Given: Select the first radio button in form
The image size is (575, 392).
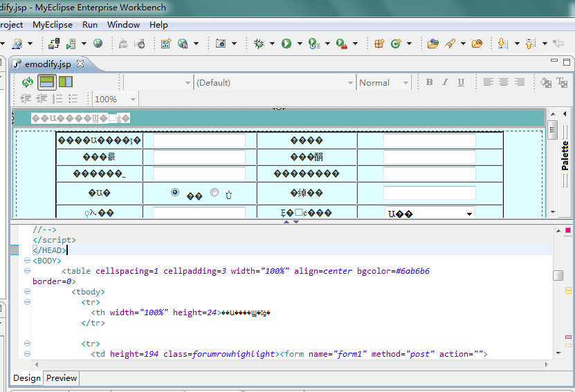Looking at the screenshot, I should click(x=175, y=192).
